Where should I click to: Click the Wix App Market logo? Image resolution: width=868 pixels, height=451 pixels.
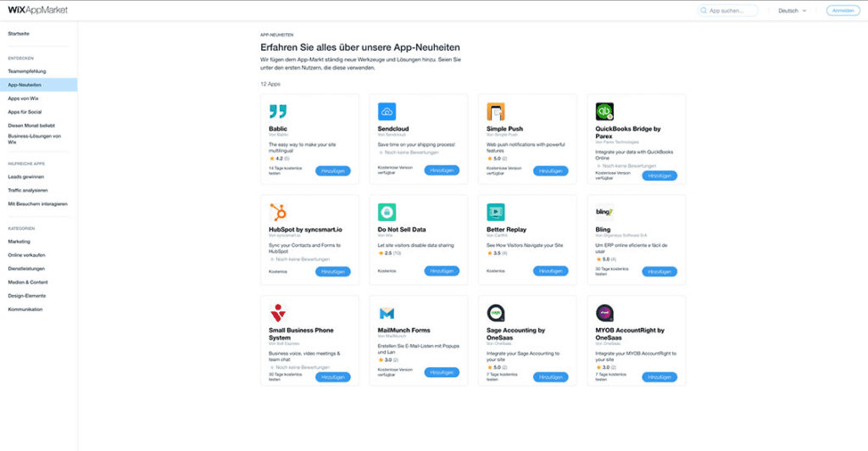37,10
